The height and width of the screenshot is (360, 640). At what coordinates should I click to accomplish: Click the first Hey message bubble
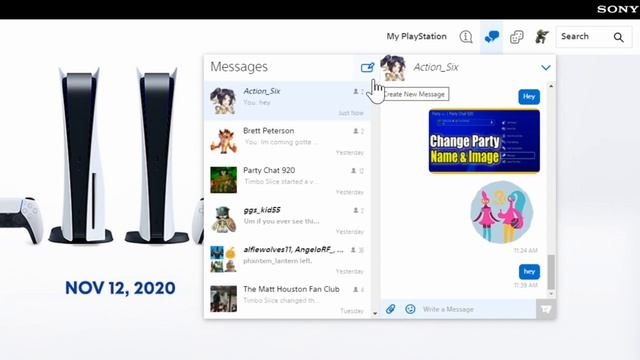(x=529, y=97)
